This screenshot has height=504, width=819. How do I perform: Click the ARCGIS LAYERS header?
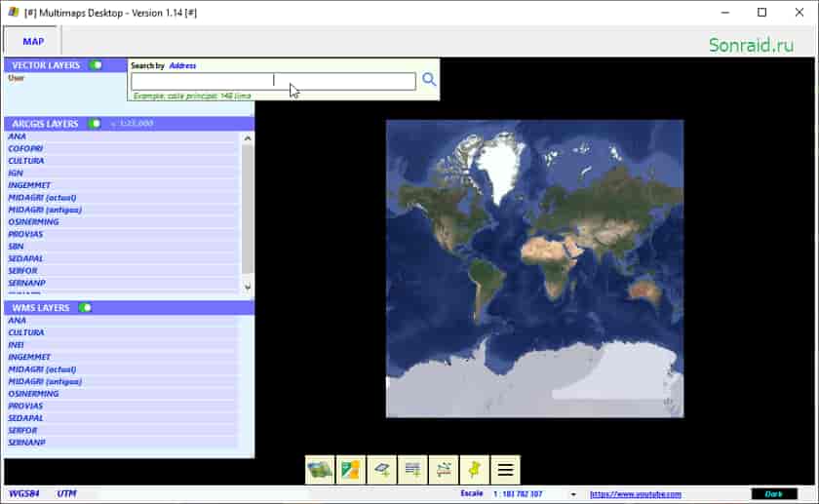[x=45, y=124]
